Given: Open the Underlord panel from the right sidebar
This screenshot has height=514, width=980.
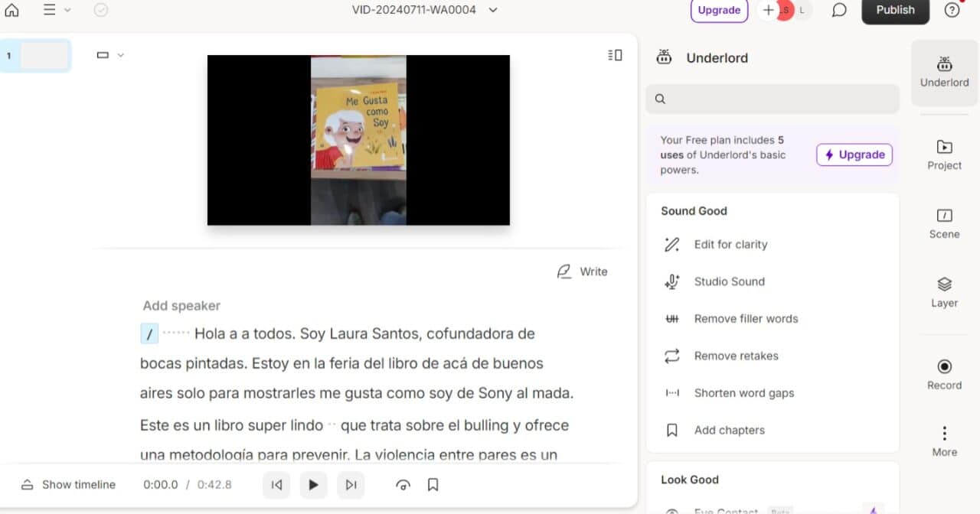Looking at the screenshot, I should 943,73.
